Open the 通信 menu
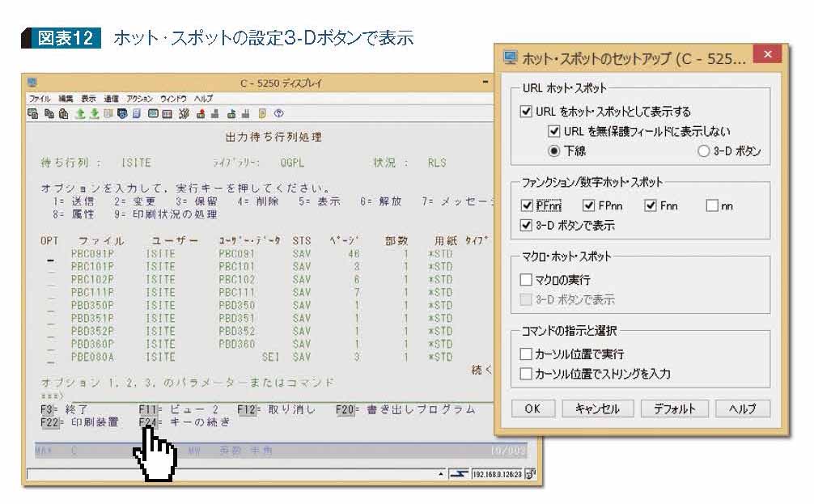Screen dimensions: 814x504 [111, 98]
